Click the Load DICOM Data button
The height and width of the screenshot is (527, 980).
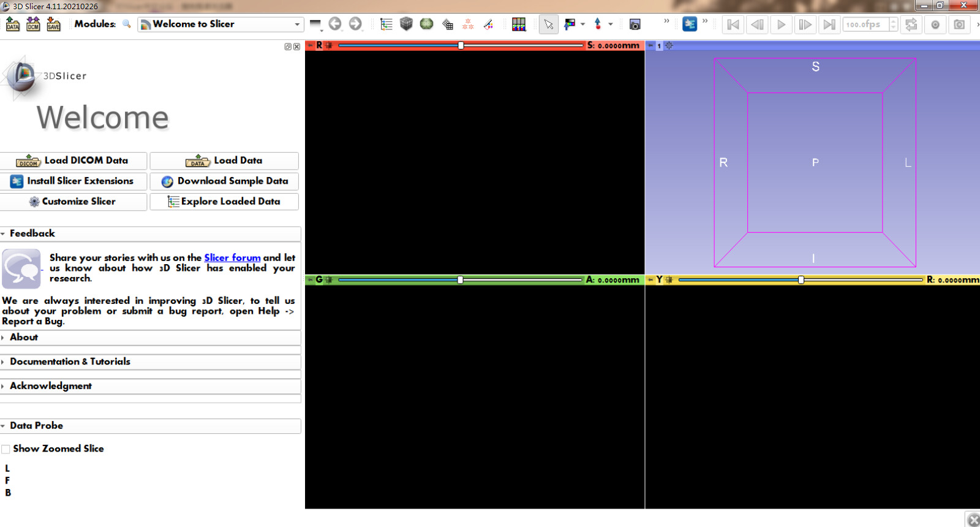tap(73, 161)
